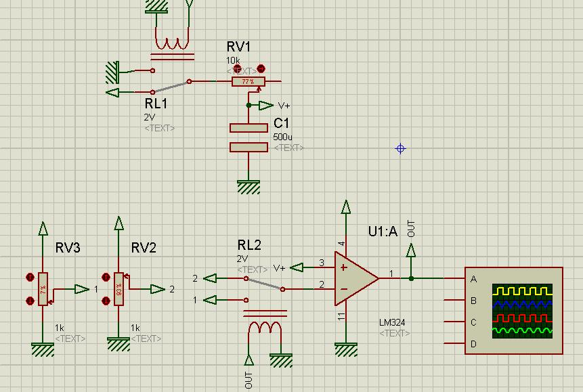Select the <TEXT> placeholder next to C1
583x392 pixels.
[x=289, y=148]
